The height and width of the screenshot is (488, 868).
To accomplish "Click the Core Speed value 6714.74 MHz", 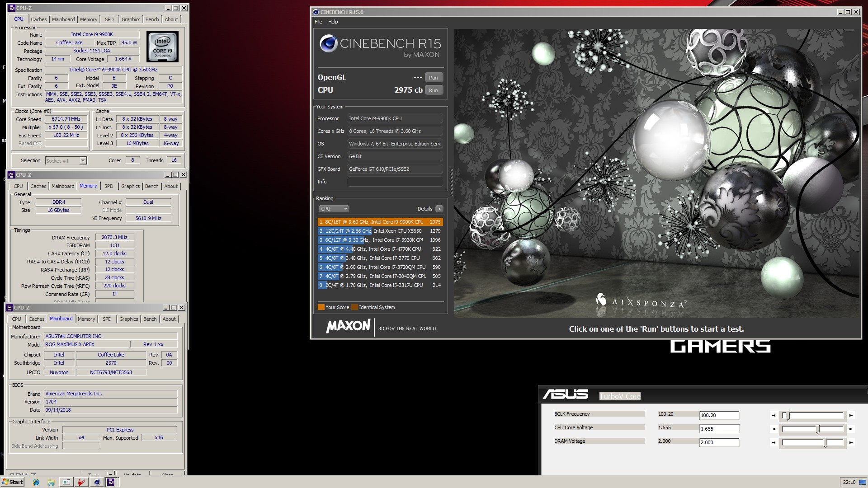I will (66, 119).
